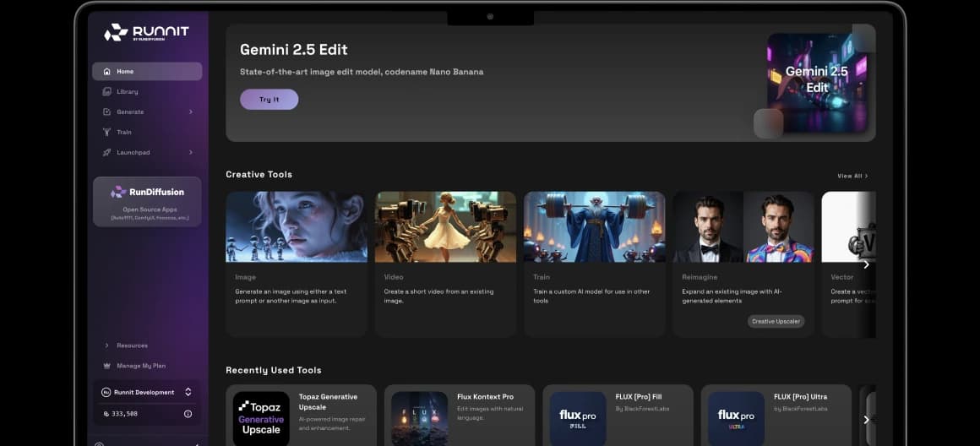Click the Recently Used Tools heading
Image resolution: width=980 pixels, height=446 pixels.
274,371
